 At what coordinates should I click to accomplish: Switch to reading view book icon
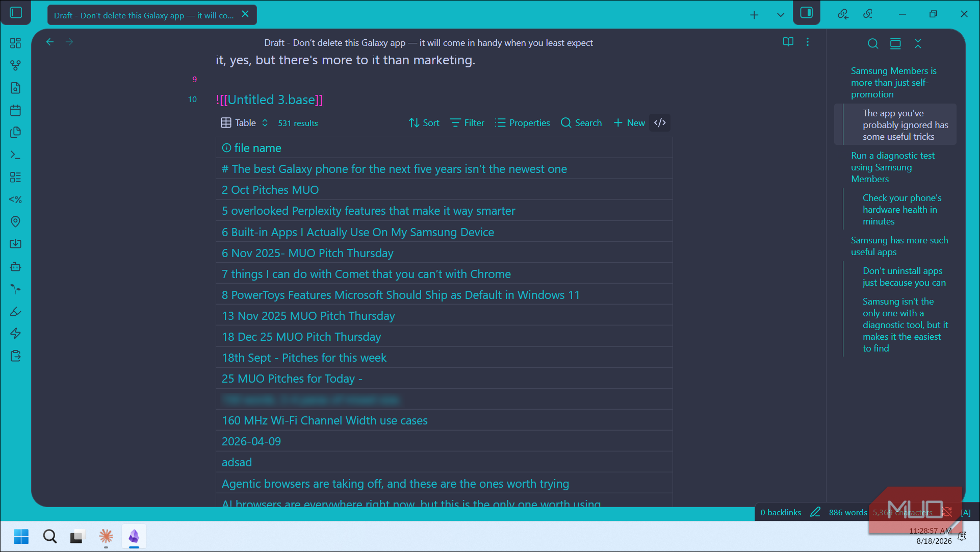[788, 42]
